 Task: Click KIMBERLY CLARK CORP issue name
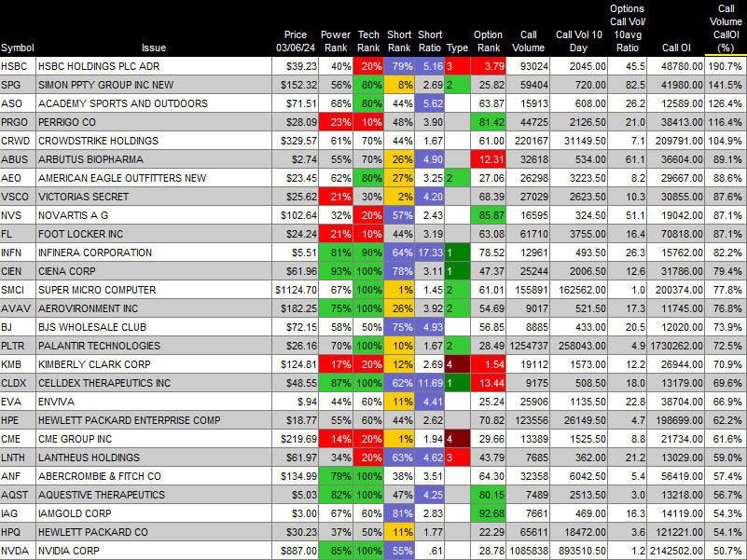94,363
